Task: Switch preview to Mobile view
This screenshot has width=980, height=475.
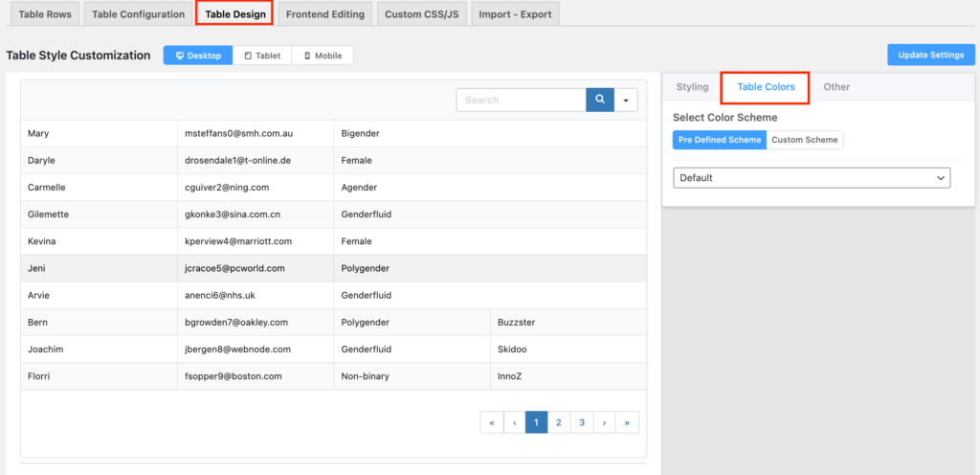Action: point(323,56)
